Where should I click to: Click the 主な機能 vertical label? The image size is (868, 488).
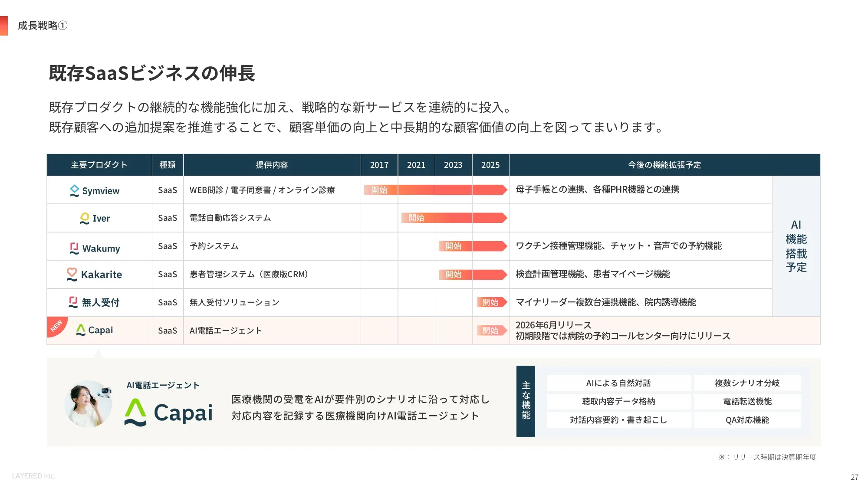526,401
